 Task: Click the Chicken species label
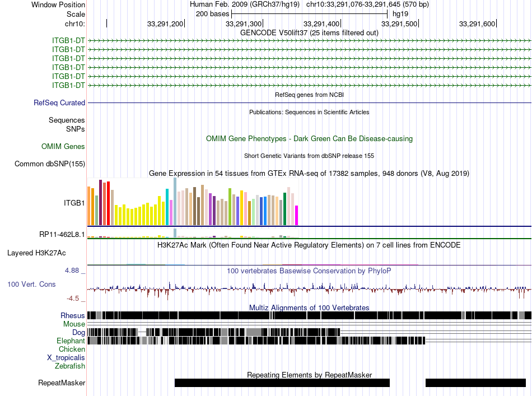72,349
